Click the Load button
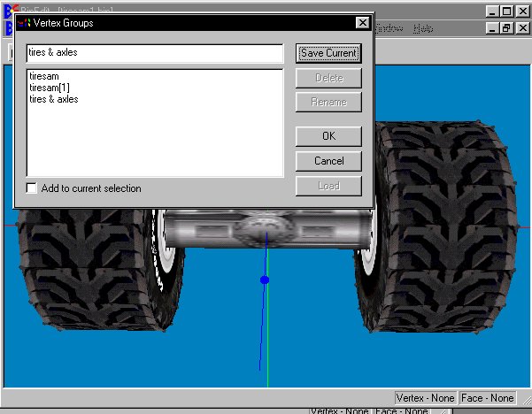532x414 pixels. click(328, 186)
